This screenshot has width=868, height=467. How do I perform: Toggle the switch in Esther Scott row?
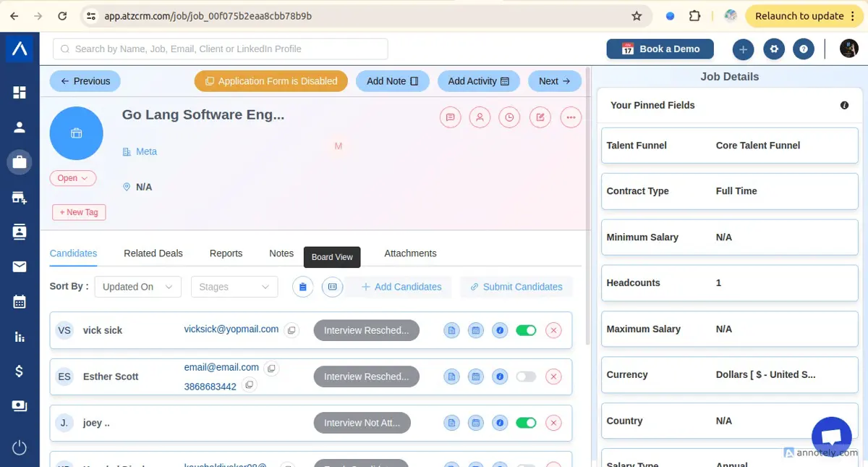[x=526, y=377]
